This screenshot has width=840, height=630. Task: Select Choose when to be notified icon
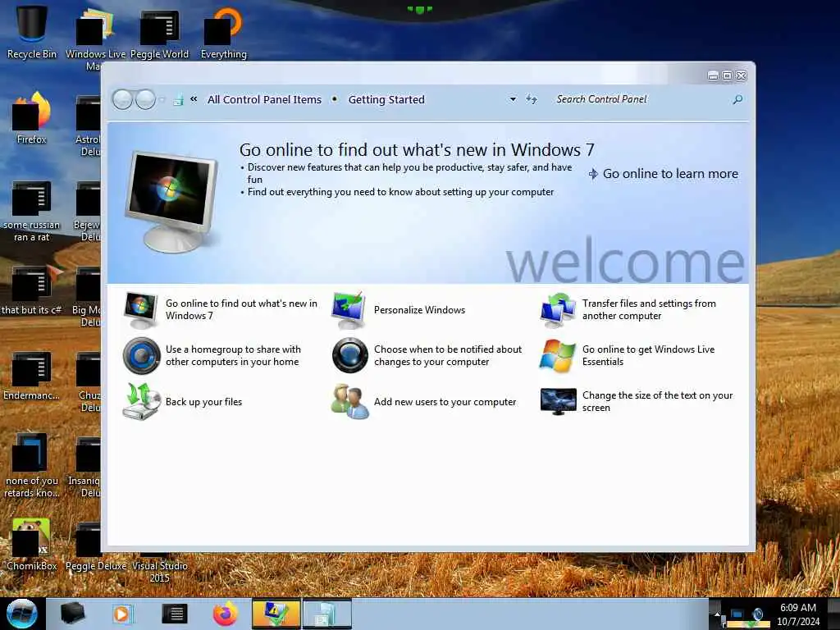click(349, 356)
